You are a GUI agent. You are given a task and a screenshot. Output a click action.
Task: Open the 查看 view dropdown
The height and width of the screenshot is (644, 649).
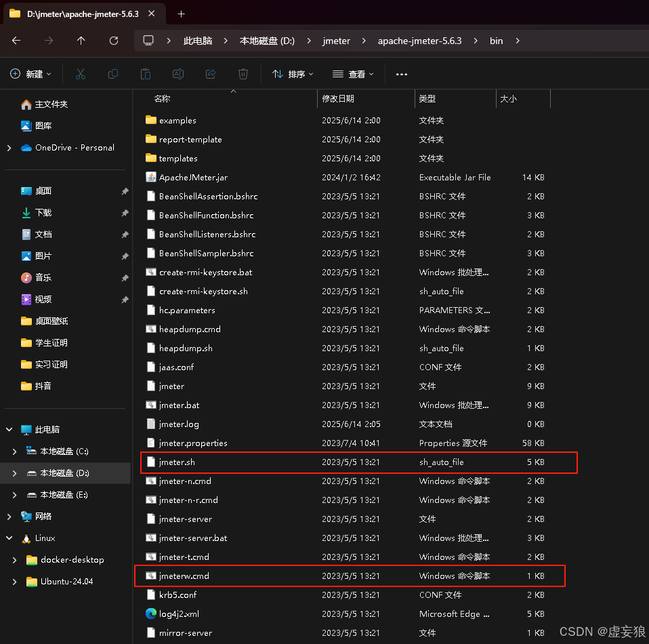(x=353, y=74)
